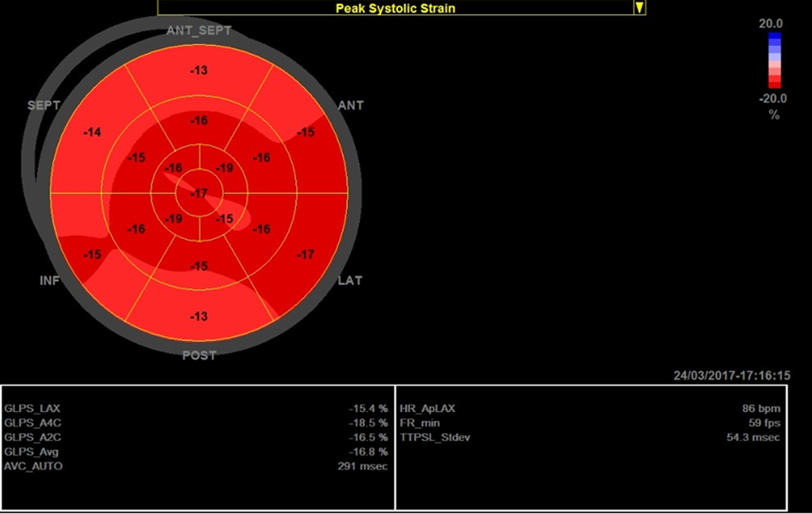The width and height of the screenshot is (812, 514).
Task: Select the 54.3 msec deviation value
Action: click(x=754, y=438)
